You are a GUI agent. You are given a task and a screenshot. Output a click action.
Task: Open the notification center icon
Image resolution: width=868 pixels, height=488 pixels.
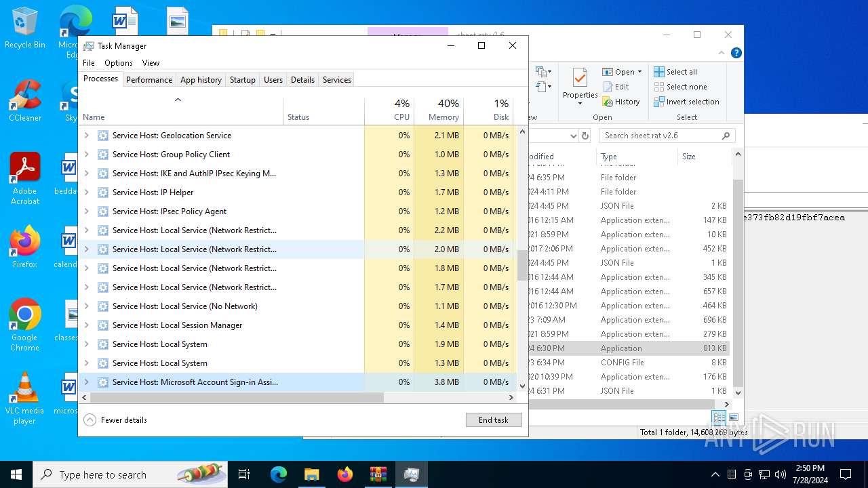(x=846, y=474)
